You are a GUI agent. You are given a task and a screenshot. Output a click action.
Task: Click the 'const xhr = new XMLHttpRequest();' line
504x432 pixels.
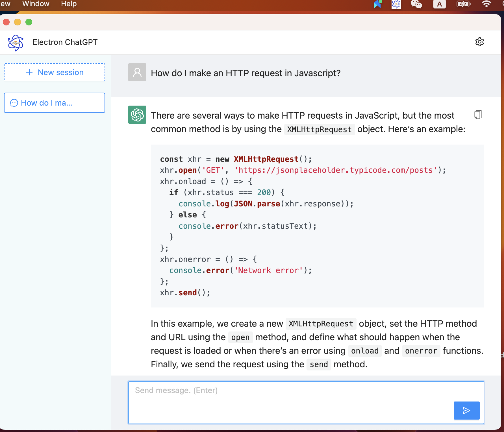(236, 159)
